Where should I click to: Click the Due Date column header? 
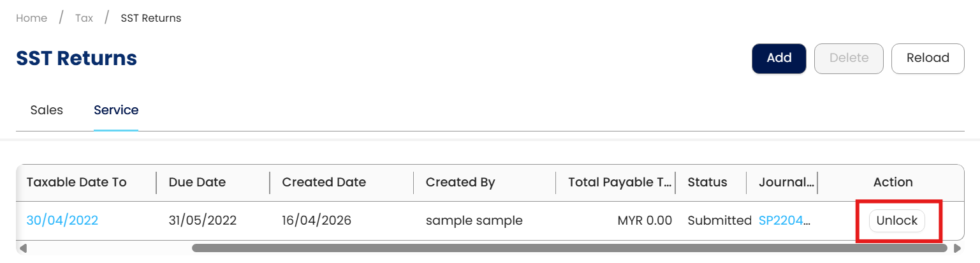coord(197,182)
